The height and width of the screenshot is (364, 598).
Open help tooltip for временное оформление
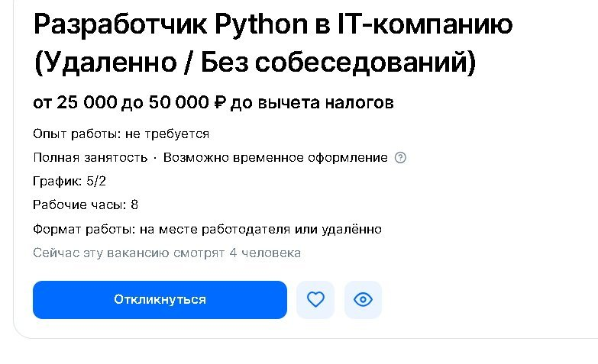pyautogui.click(x=400, y=157)
